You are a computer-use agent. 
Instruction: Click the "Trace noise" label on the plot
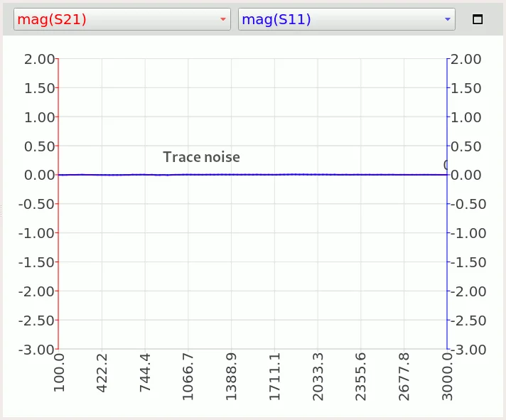pyautogui.click(x=201, y=157)
